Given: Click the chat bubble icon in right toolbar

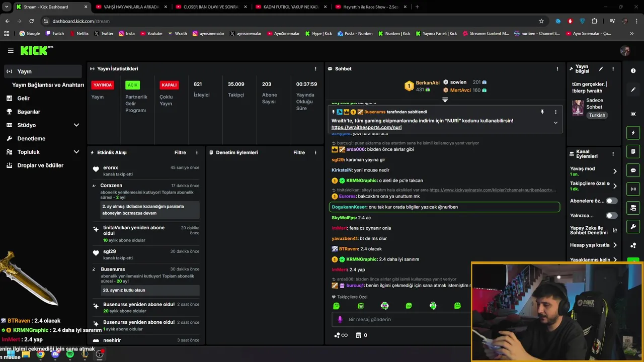Looking at the screenshot, I should click(x=633, y=170).
